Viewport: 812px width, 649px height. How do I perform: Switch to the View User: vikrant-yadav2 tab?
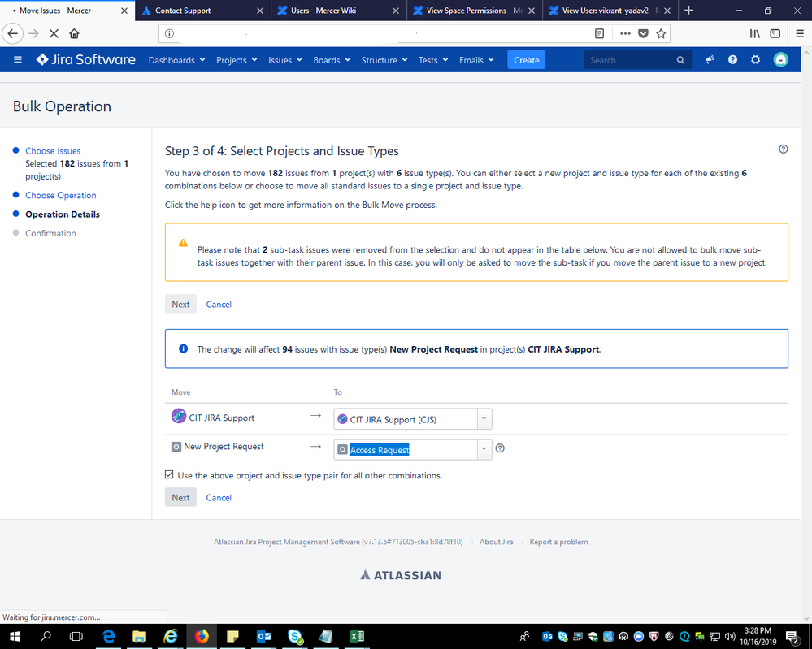(x=610, y=11)
